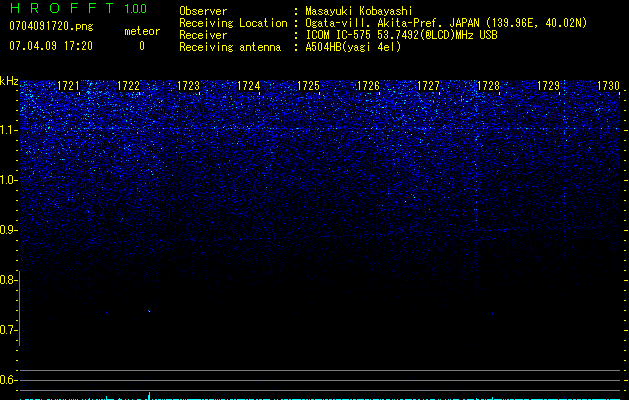Click the 'Receiving Location' field label

click(x=233, y=23)
